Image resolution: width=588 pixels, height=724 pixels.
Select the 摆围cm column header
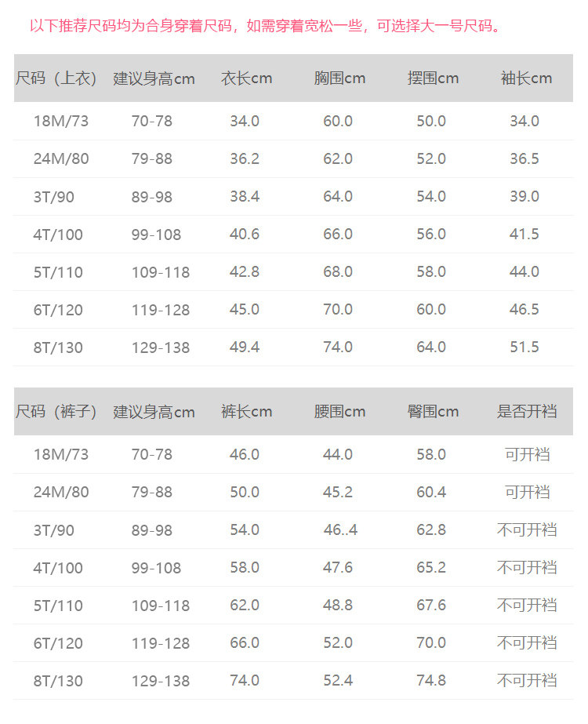[x=433, y=78]
